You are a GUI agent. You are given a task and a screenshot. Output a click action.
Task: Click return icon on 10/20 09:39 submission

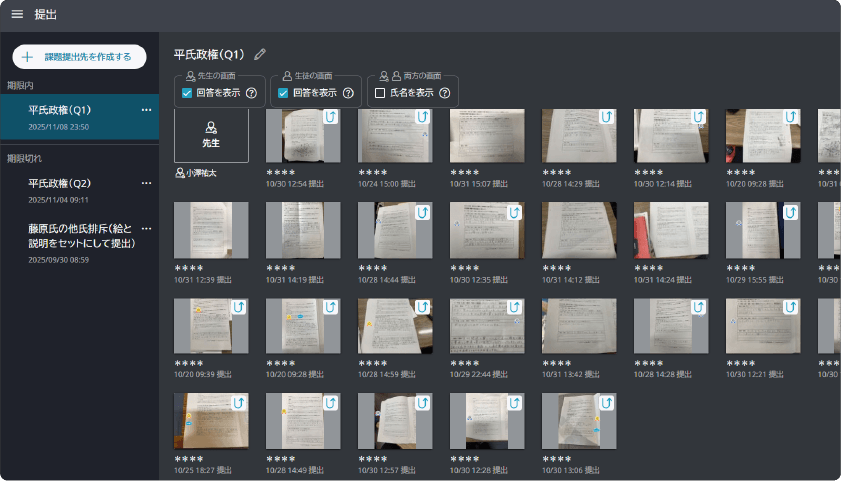click(x=239, y=307)
